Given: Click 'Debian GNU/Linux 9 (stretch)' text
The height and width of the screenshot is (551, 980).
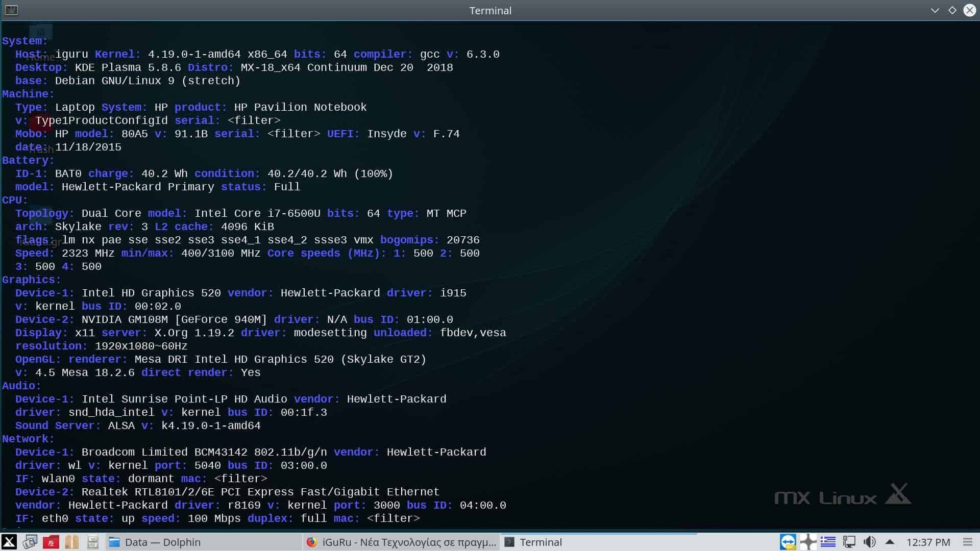Looking at the screenshot, I should click(x=148, y=81).
